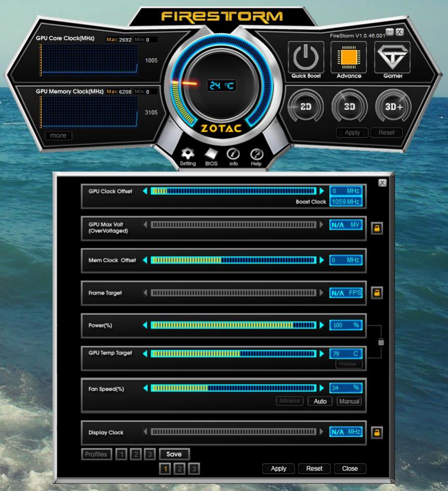448x491 pixels.
Task: Decrease GPU Clock Offset with left arrow
Action: click(145, 191)
